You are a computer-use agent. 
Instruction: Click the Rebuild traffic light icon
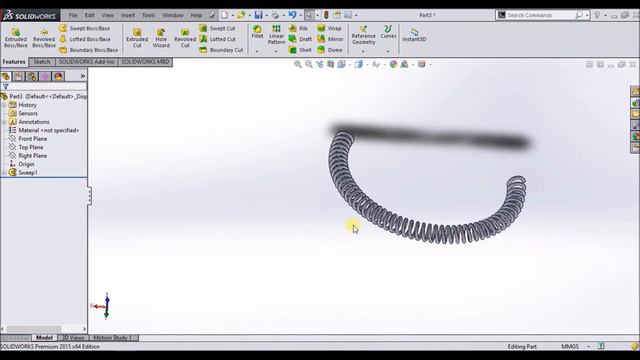pos(326,15)
